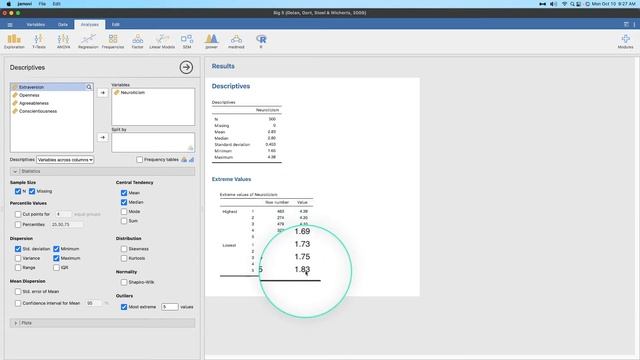Open the Modules plus menu
This screenshot has width=640, height=360.
click(625, 42)
